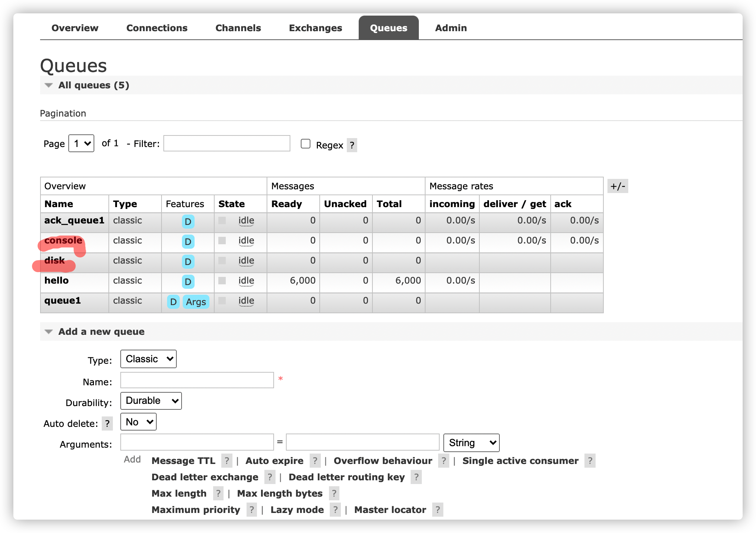Image resolution: width=756 pixels, height=533 pixels.
Task: Open the Page number dropdown
Action: coord(81,143)
